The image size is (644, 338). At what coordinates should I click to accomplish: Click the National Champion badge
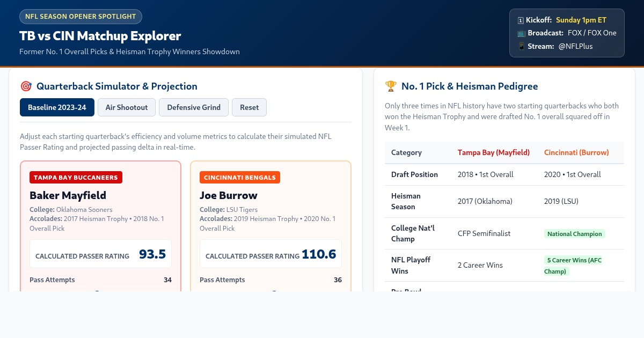[575, 233]
